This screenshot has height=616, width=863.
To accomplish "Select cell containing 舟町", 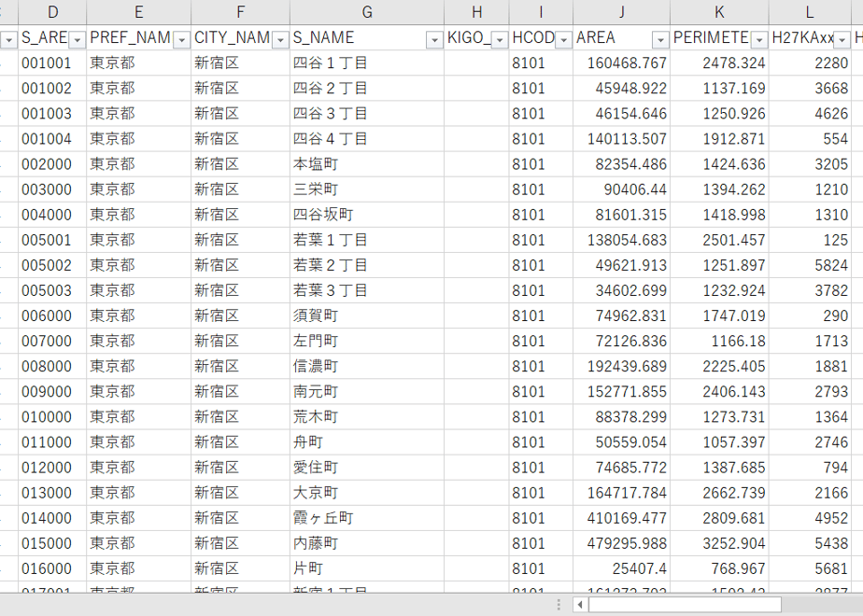I will tap(367, 442).
